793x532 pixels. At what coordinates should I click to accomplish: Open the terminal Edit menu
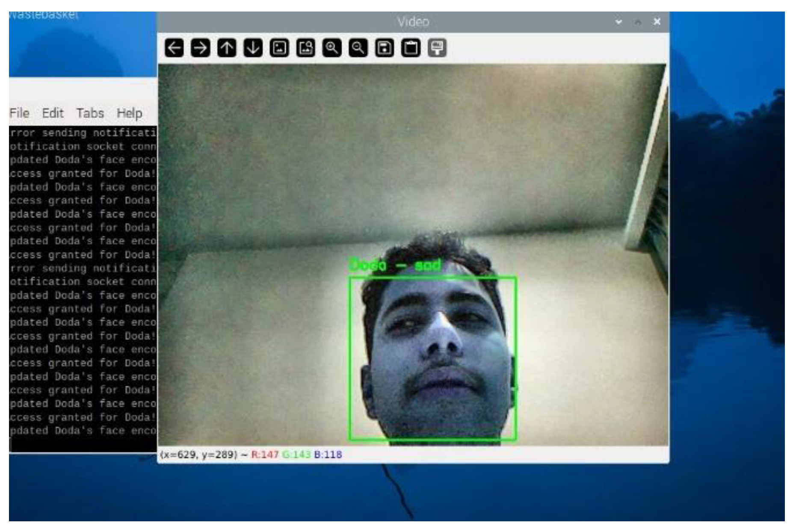pyautogui.click(x=53, y=113)
